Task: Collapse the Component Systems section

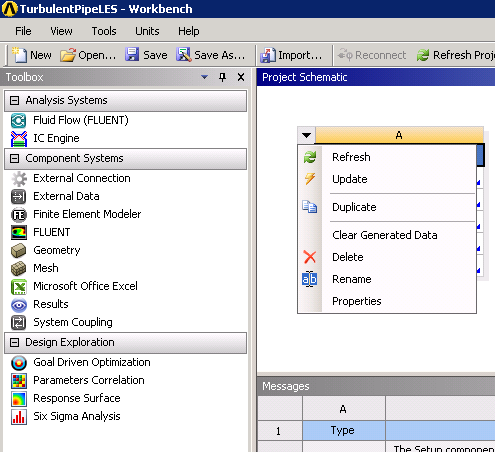Action: [x=14, y=158]
